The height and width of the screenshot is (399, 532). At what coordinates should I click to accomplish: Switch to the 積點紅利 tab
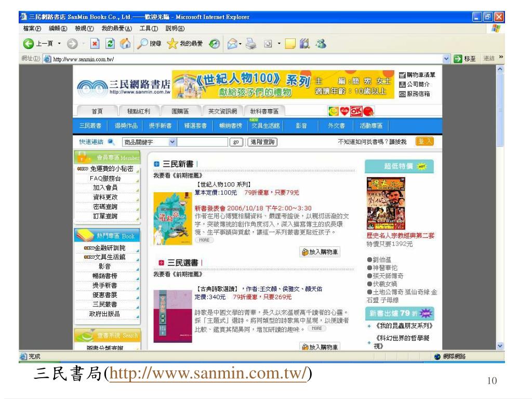pos(138,111)
